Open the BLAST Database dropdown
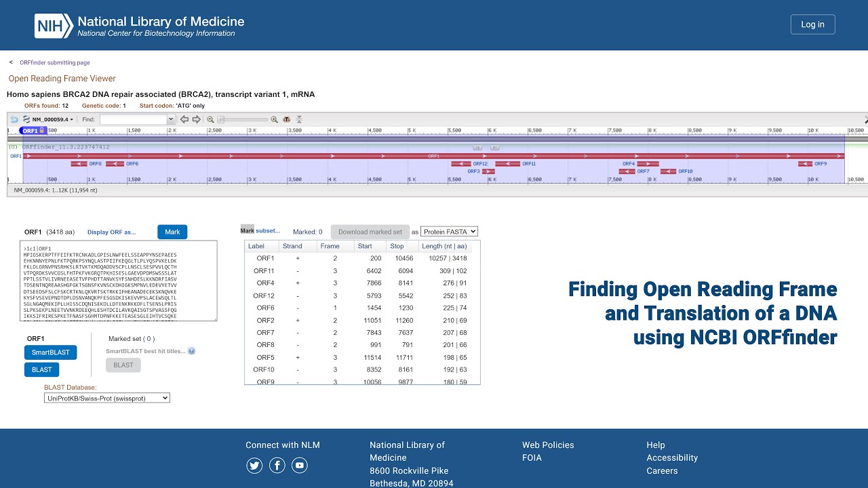The image size is (868, 488). (107, 399)
